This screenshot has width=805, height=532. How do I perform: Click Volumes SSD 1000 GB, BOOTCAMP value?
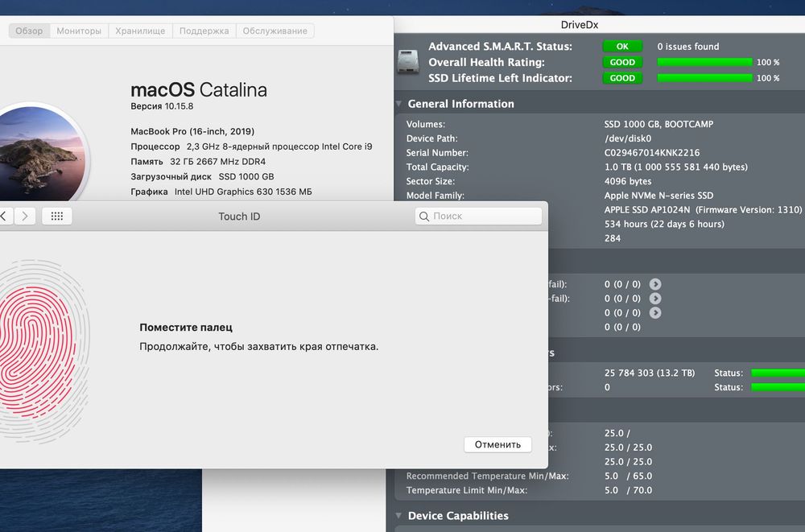click(x=658, y=124)
